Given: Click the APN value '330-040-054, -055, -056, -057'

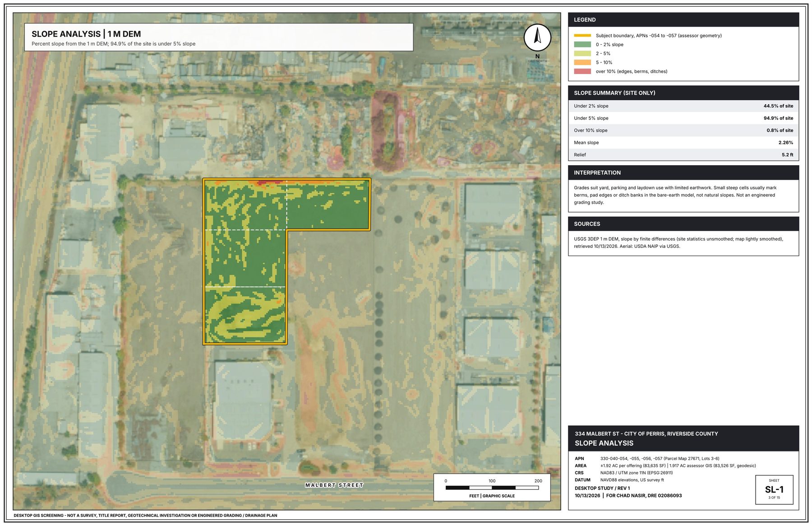Looking at the screenshot, I should tap(660, 459).
